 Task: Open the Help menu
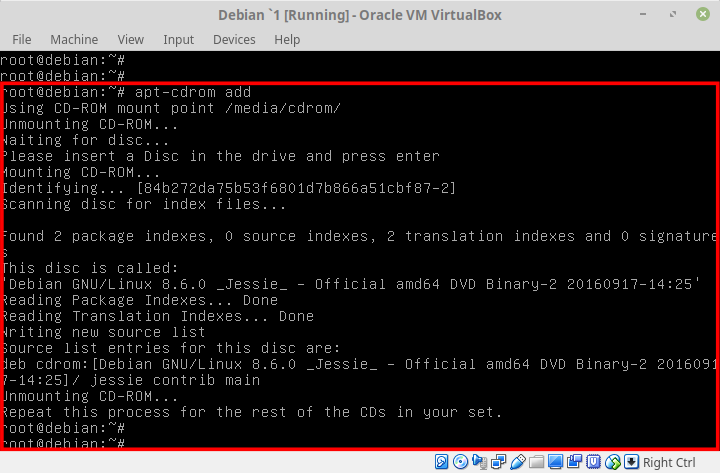(287, 40)
